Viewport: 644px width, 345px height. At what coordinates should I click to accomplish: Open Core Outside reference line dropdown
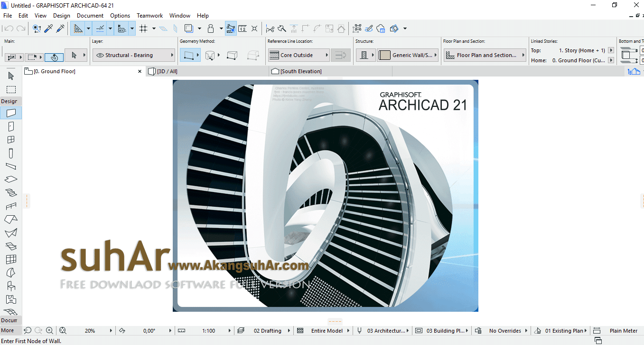(299, 55)
